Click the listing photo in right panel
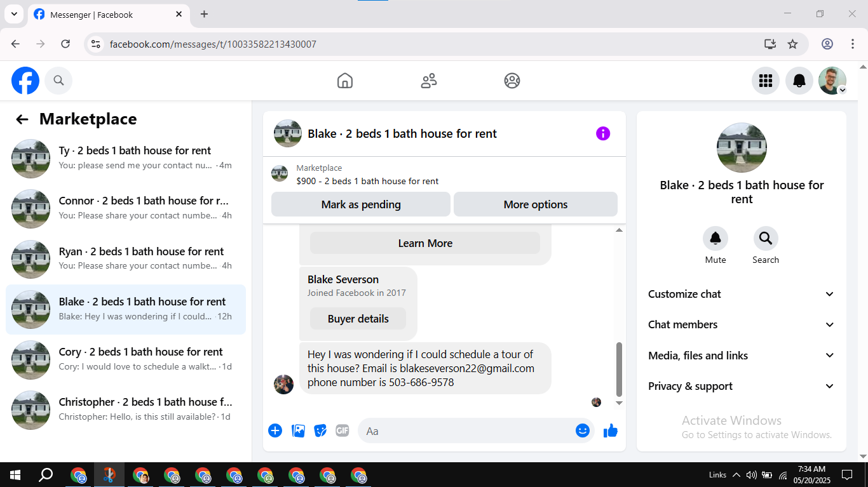The width and height of the screenshot is (868, 487). coord(742,148)
